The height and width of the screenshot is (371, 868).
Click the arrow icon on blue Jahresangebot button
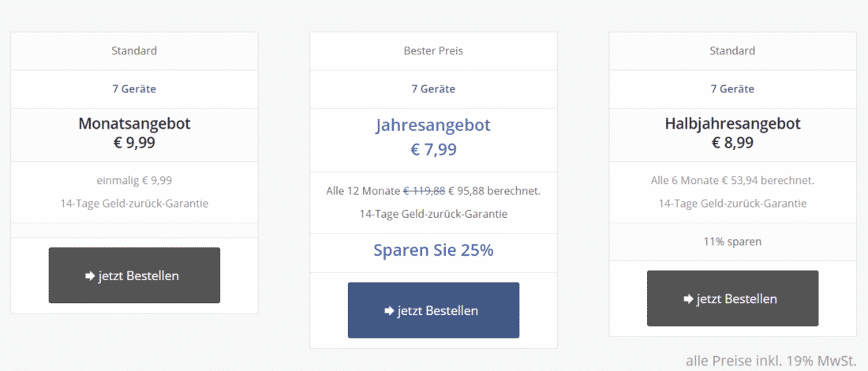click(x=389, y=311)
